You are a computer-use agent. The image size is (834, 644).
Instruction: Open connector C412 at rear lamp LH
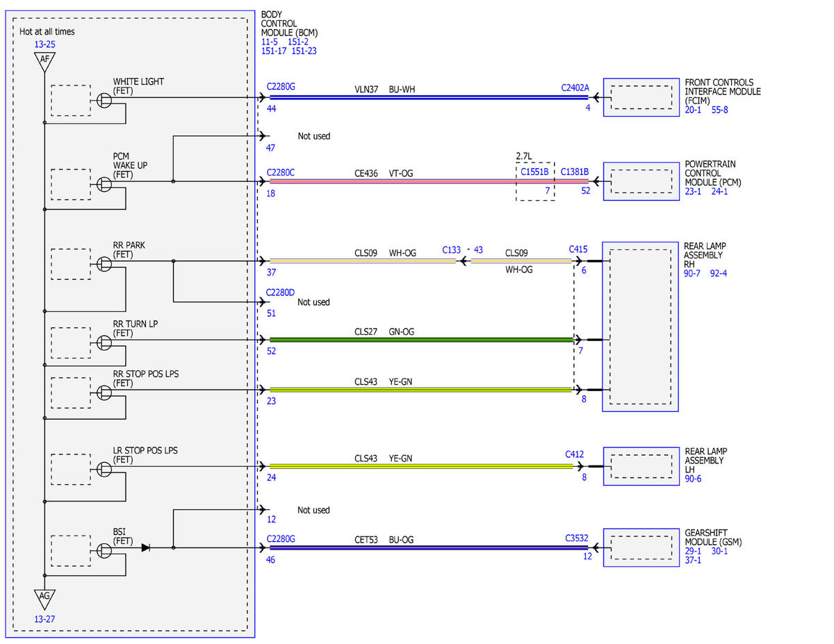(574, 454)
